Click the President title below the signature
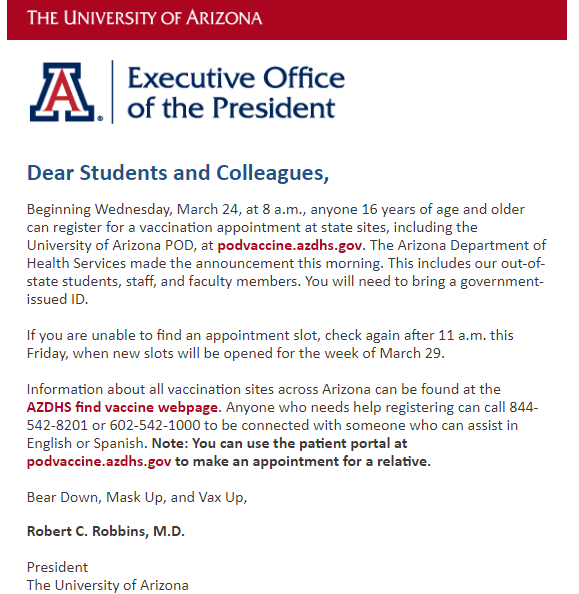The height and width of the screenshot is (594, 579). pyautogui.click(x=57, y=567)
